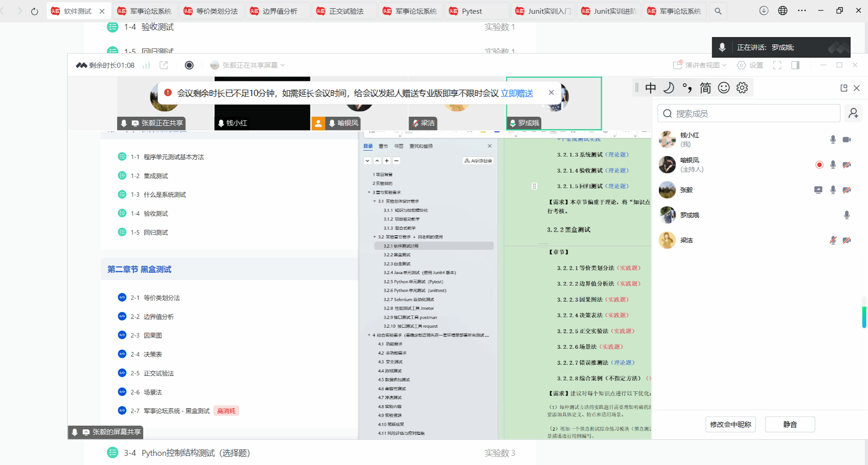Screen dimensions: 868x465
Task: Click the invite member icon beside search
Action: pyautogui.click(x=853, y=114)
